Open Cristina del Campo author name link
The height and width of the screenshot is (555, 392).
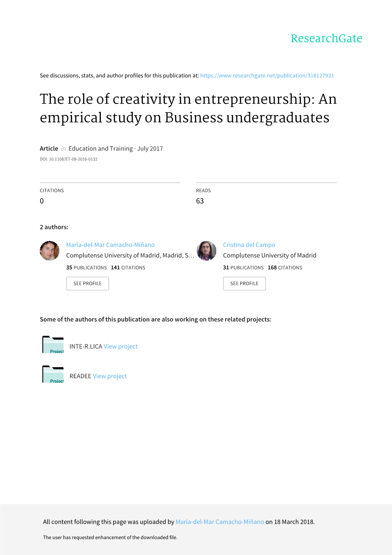point(249,245)
